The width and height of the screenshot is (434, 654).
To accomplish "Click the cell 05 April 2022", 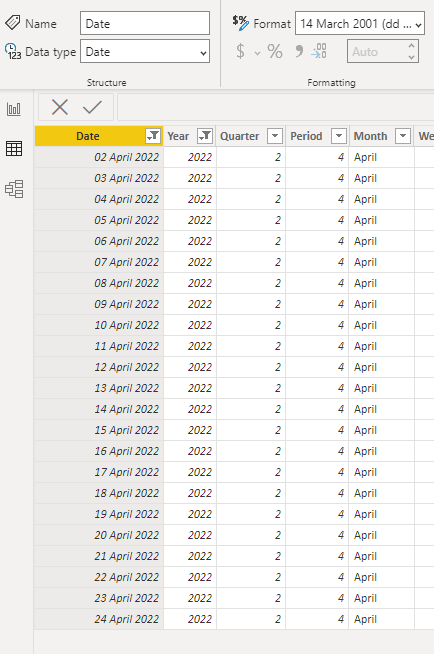I will tap(99, 220).
